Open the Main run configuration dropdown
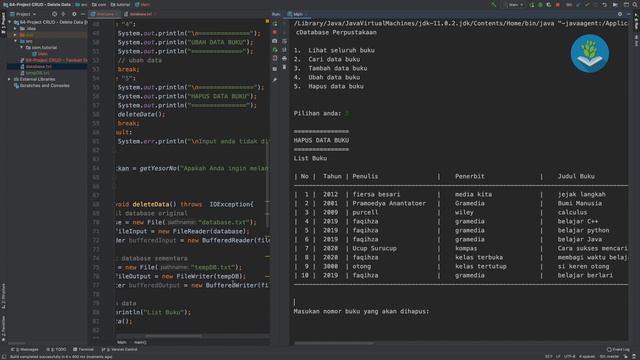Screen dimensions: 640x360 (514, 4)
